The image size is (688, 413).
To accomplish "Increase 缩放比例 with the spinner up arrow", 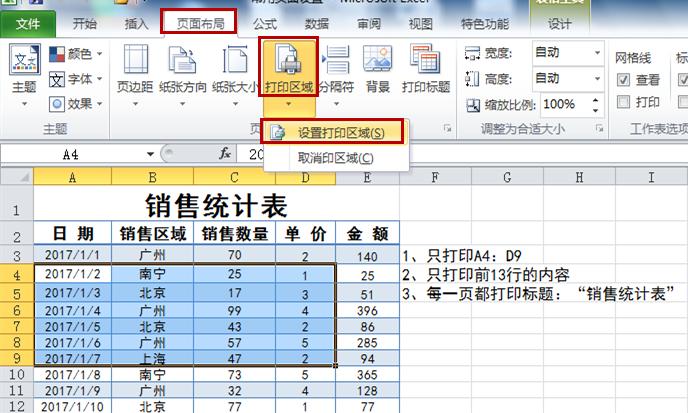I will pyautogui.click(x=595, y=101).
